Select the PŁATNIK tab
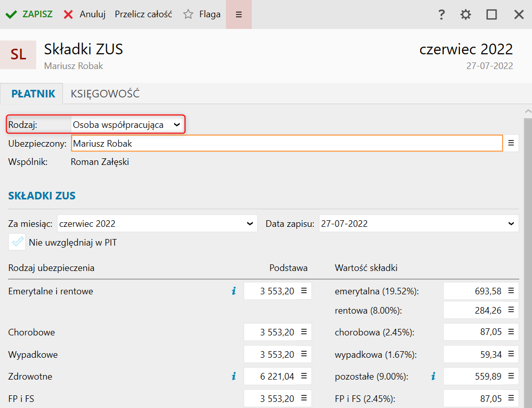532x408 pixels. pyautogui.click(x=33, y=94)
